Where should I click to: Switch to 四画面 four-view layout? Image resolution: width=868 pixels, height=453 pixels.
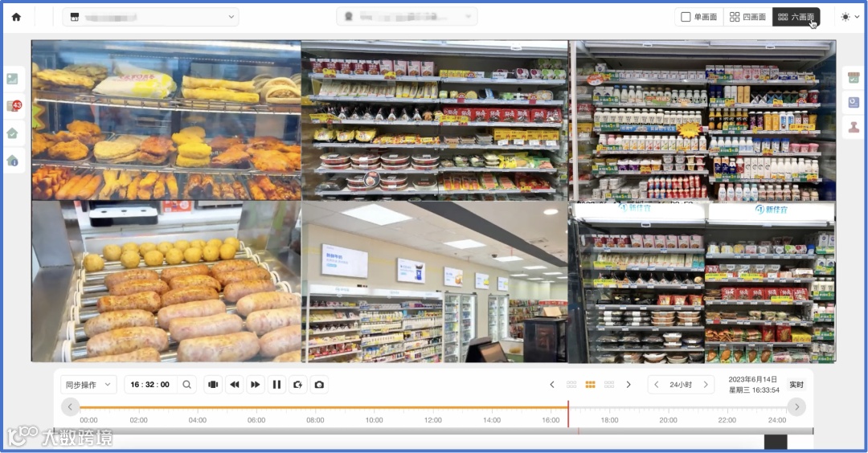[x=747, y=17]
